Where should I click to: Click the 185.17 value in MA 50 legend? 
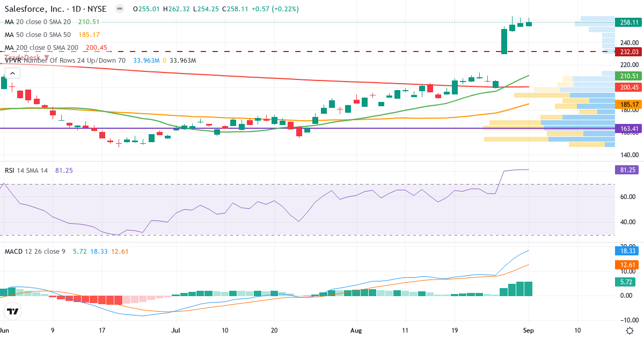pyautogui.click(x=89, y=35)
